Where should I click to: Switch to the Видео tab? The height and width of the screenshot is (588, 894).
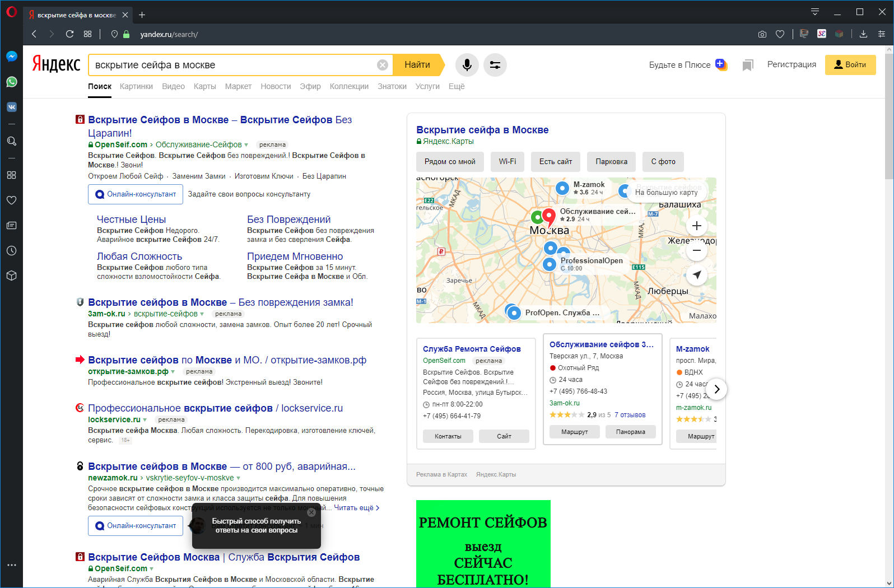click(173, 86)
